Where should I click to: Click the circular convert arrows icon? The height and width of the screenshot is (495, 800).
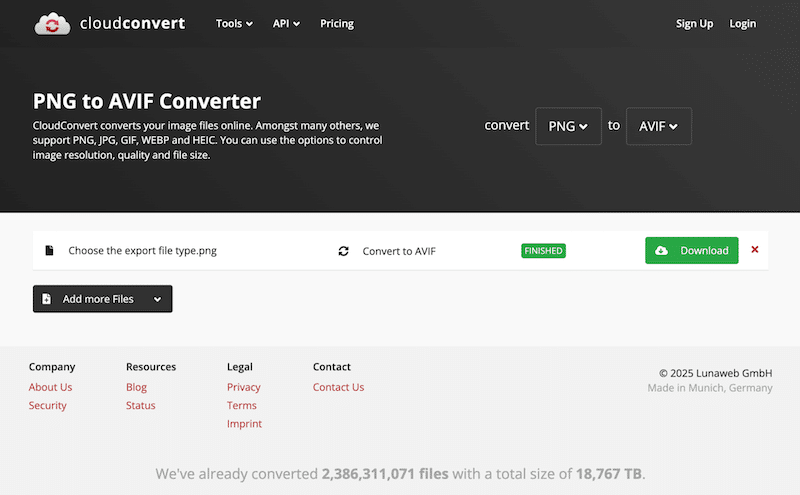(x=343, y=251)
